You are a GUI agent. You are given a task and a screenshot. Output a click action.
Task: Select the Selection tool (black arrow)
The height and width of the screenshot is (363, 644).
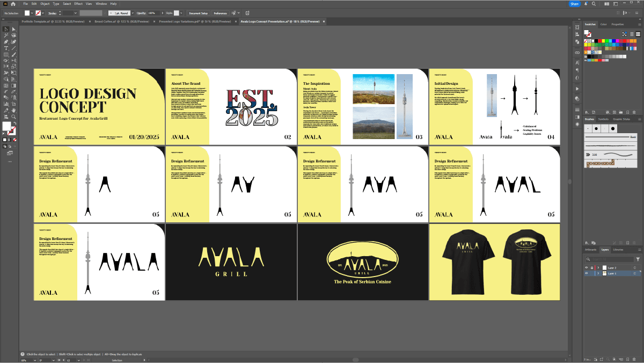pos(6,29)
